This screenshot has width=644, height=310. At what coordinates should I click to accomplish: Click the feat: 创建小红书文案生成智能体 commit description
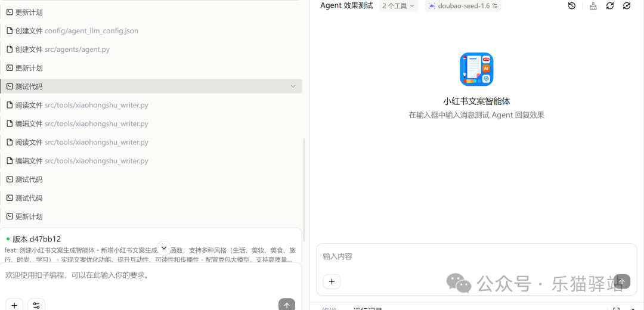[150, 255]
